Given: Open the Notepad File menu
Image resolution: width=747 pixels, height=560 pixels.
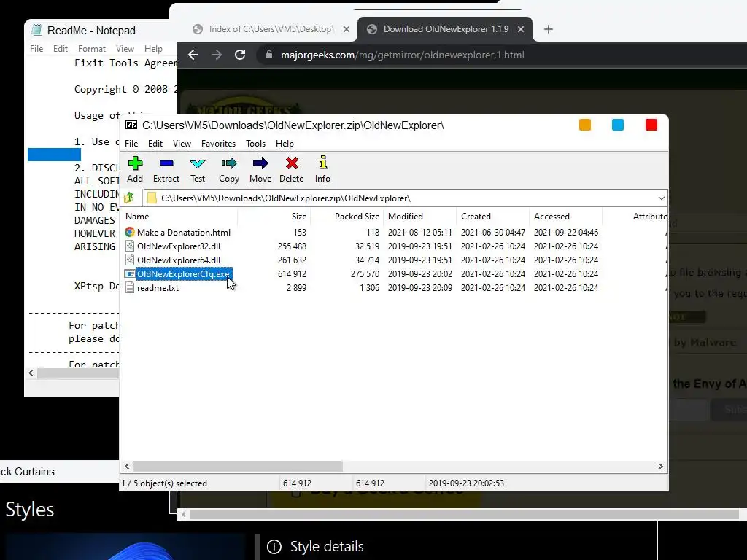Looking at the screenshot, I should (36, 49).
